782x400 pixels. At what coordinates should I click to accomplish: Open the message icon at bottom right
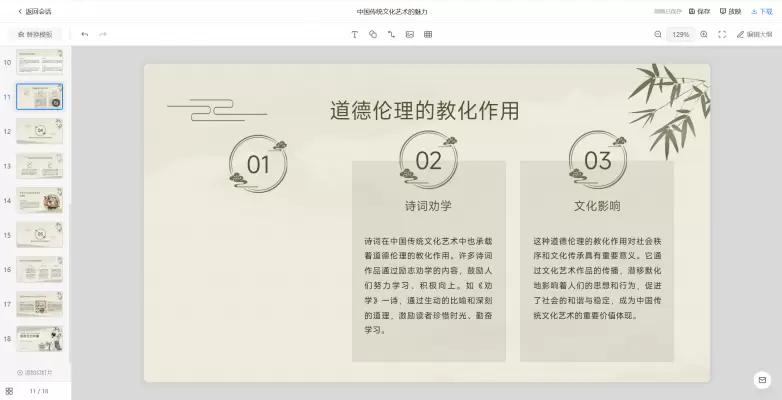762,380
